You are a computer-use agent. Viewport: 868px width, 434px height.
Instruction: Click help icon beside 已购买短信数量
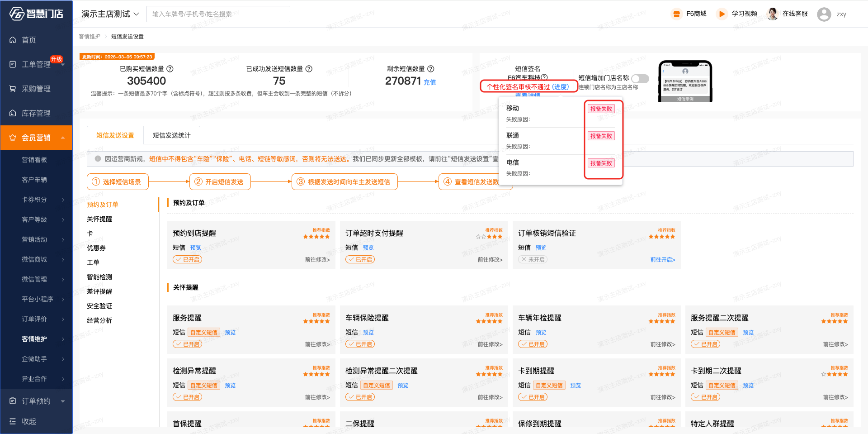tap(170, 69)
